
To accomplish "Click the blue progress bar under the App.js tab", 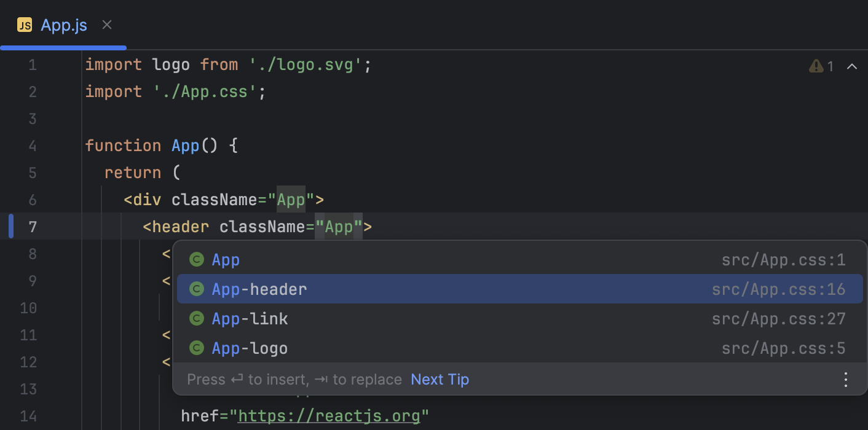I will click(x=63, y=47).
